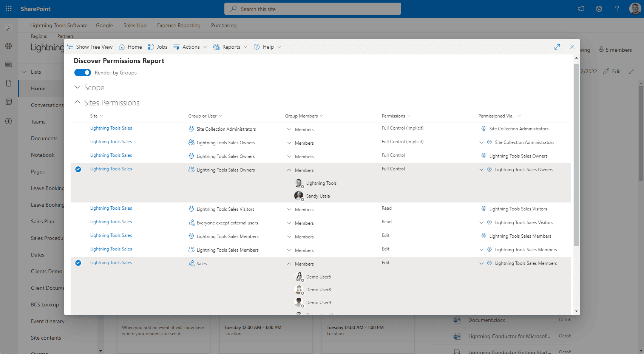644x354 pixels.
Task: Deselect the Lightning Tools Sales Owners row
Action: point(78,169)
